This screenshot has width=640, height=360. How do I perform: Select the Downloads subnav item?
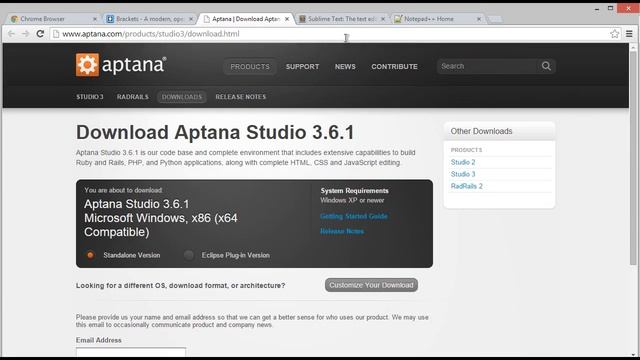pos(182,97)
